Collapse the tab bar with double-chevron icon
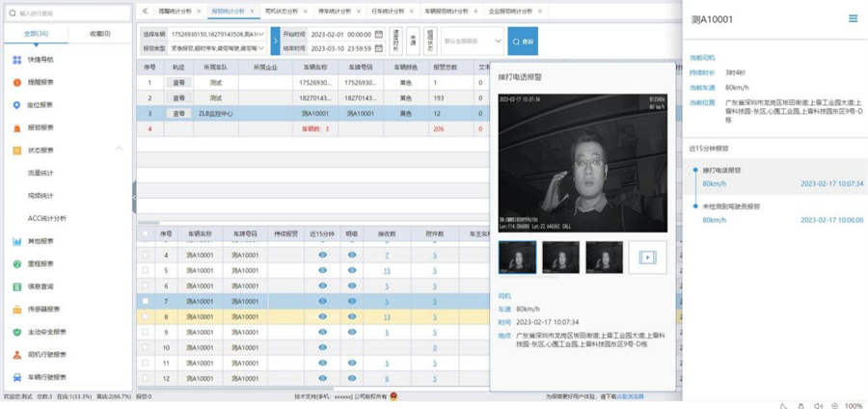Image resolution: width=868 pixels, height=409 pixels. (x=145, y=11)
